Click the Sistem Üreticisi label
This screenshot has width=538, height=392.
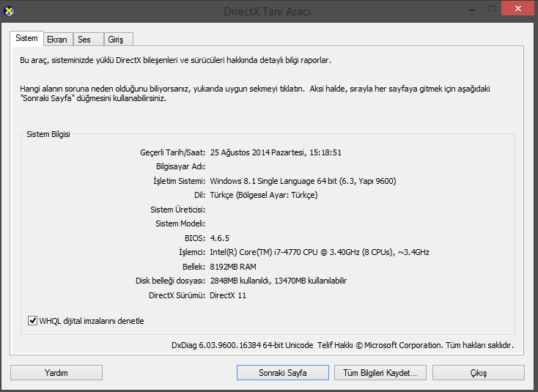point(177,210)
